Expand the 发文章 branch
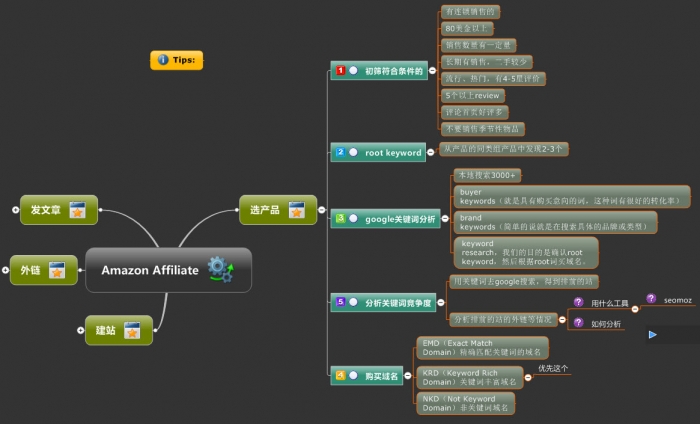Screen dimensions: 700x424 16,210
